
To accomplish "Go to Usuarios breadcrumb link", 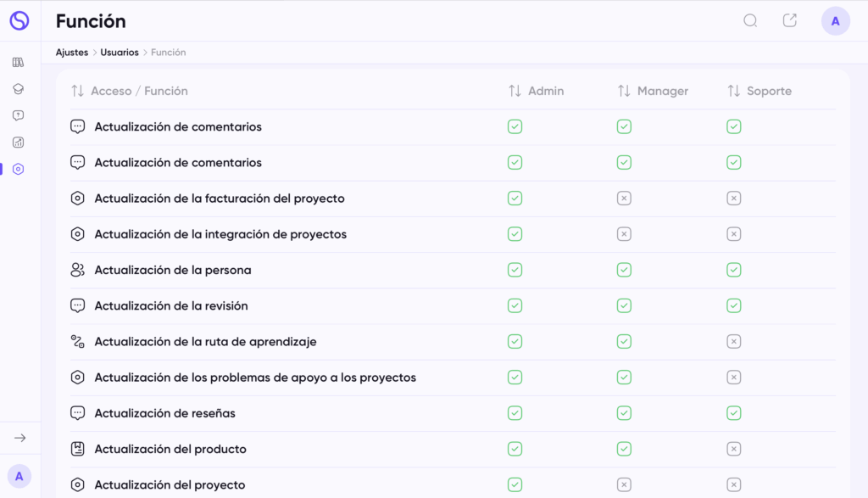I will (x=120, y=52).
